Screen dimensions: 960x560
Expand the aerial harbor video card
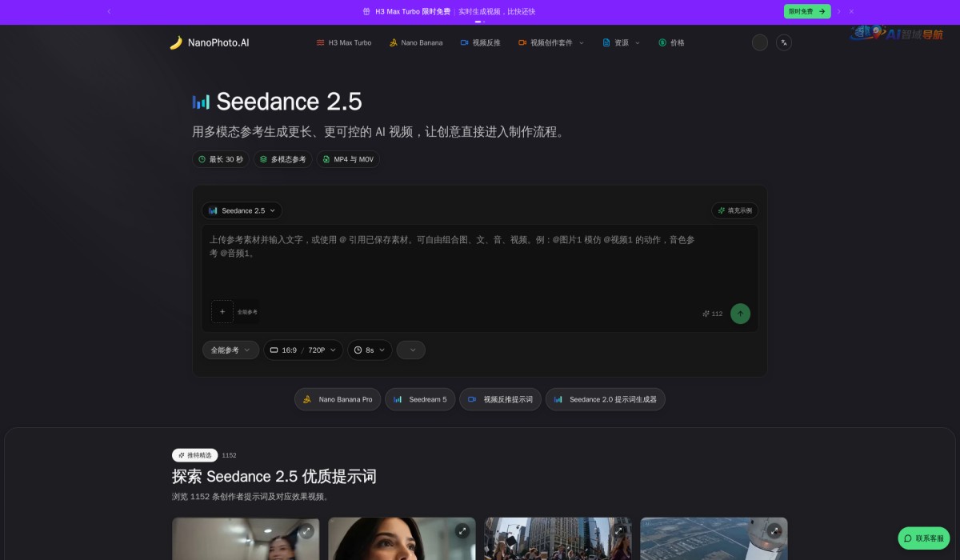point(774,530)
